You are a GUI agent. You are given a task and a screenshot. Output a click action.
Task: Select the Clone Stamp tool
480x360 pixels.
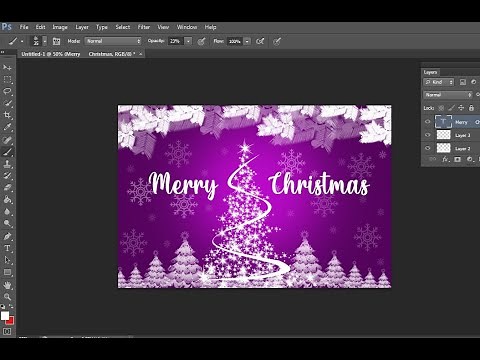click(7, 164)
